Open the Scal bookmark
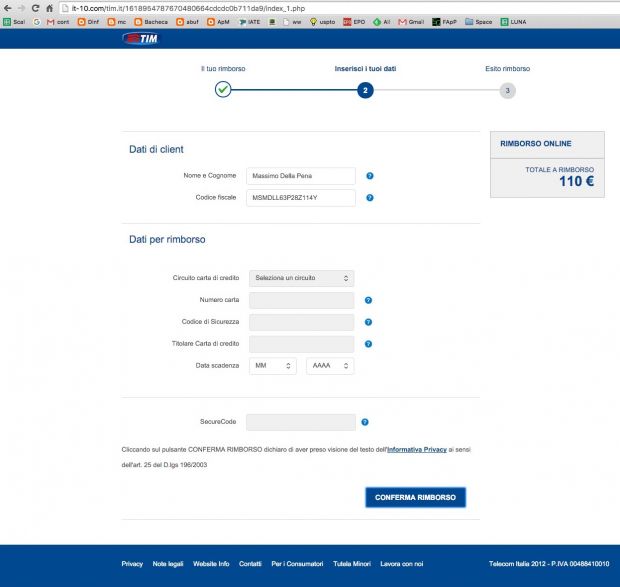620x587 pixels. pos(14,22)
